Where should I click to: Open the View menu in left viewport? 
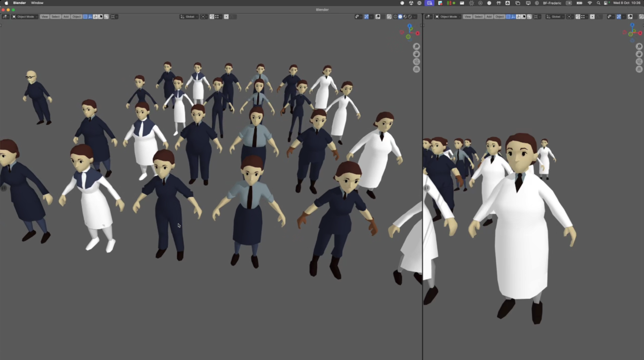point(44,17)
